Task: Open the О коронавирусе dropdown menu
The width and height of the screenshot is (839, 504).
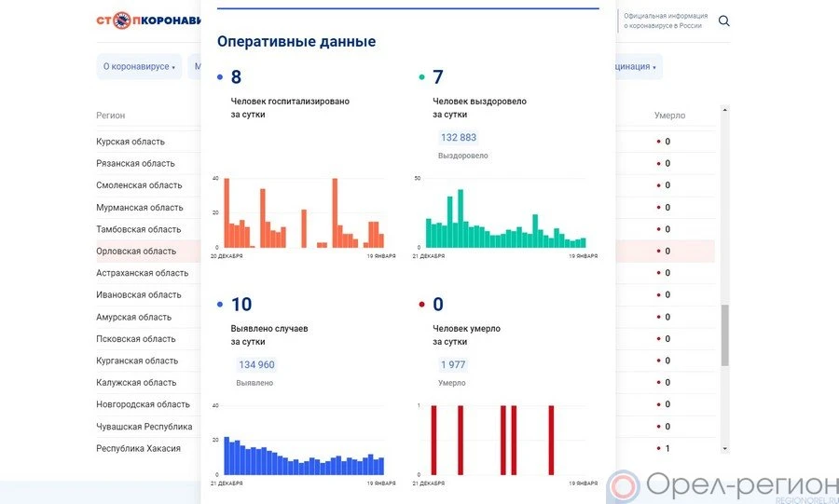Action: click(x=139, y=67)
